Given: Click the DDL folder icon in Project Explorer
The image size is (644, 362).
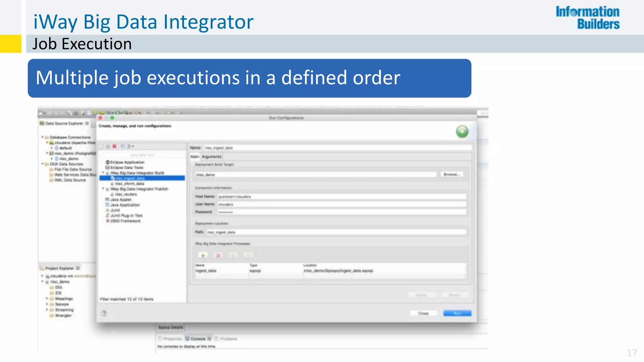Looking at the screenshot, I should tap(52, 287).
